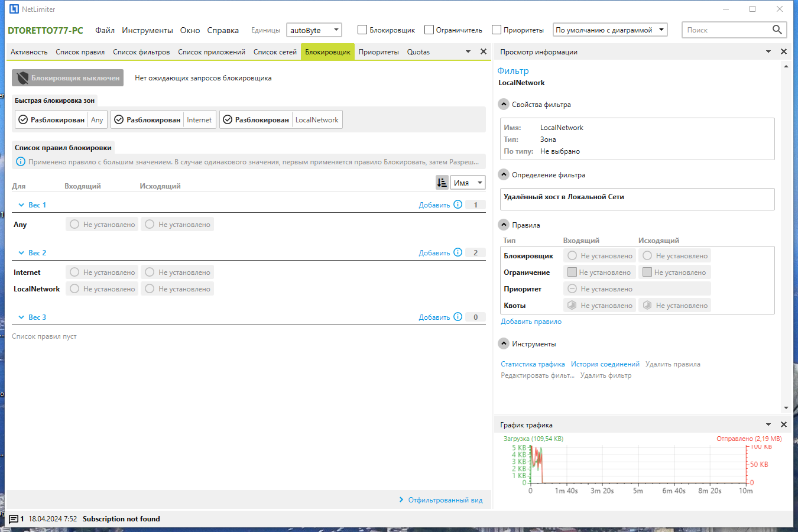Image resolution: width=798 pixels, height=532 pixels.
Task: Click the info icon next to Вес 1 Добавить
Action: click(458, 205)
